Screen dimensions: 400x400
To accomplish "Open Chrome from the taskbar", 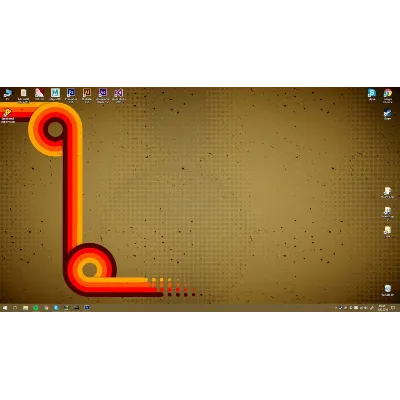I will click(46, 308).
